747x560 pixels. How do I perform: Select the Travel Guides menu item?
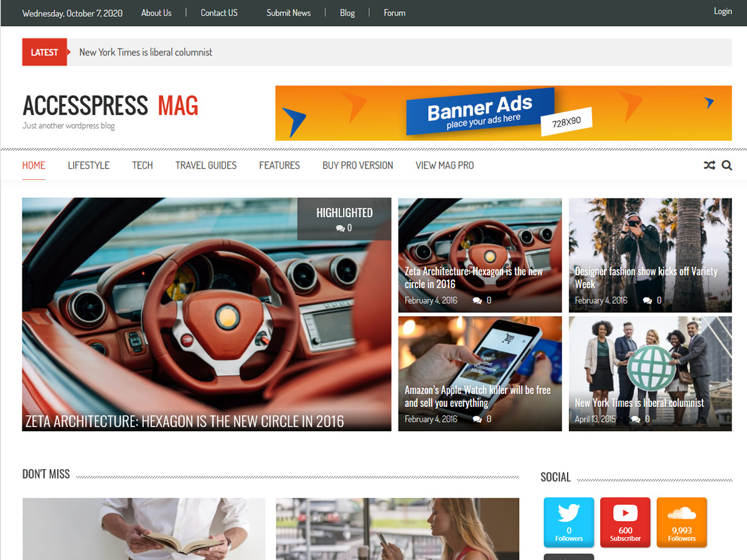coord(206,166)
